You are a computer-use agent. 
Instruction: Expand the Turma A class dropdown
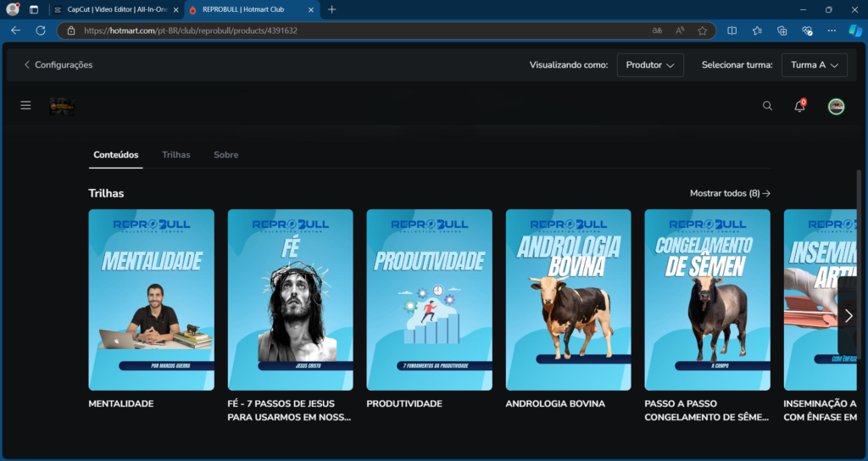[814, 64]
